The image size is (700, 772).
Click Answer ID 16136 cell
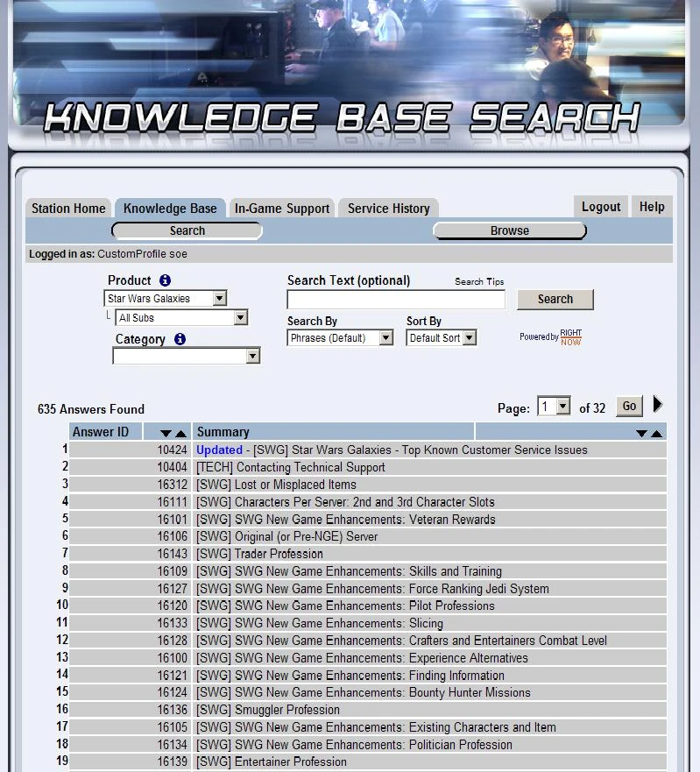tap(130, 710)
